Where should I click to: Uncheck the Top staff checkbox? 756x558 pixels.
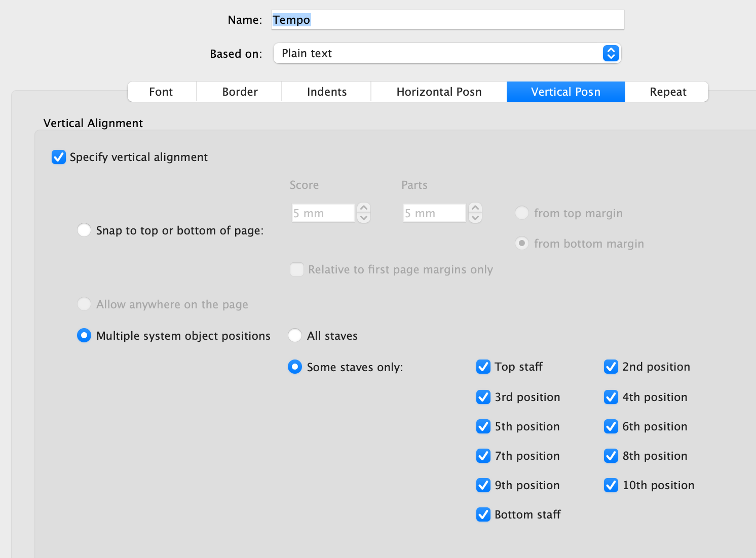point(483,367)
